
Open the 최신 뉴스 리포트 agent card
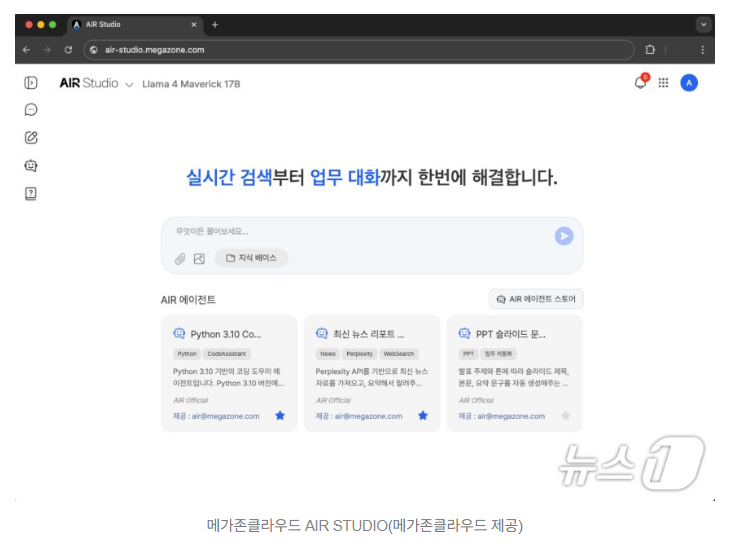coord(372,373)
